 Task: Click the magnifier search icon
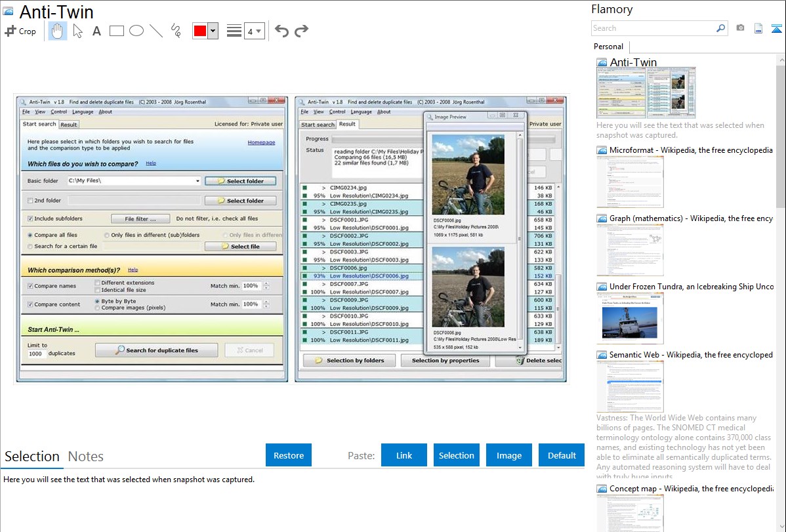tap(720, 28)
